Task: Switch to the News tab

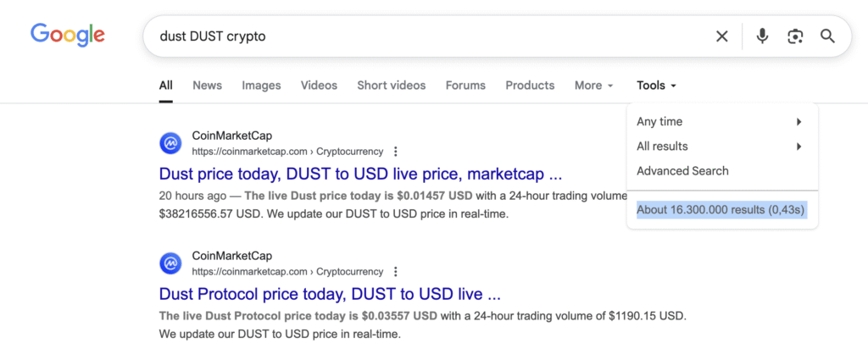Action: tap(207, 86)
